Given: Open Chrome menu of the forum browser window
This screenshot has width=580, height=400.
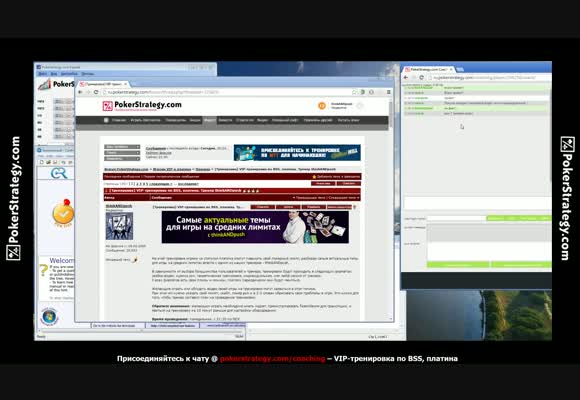Looking at the screenshot, I should [388, 92].
